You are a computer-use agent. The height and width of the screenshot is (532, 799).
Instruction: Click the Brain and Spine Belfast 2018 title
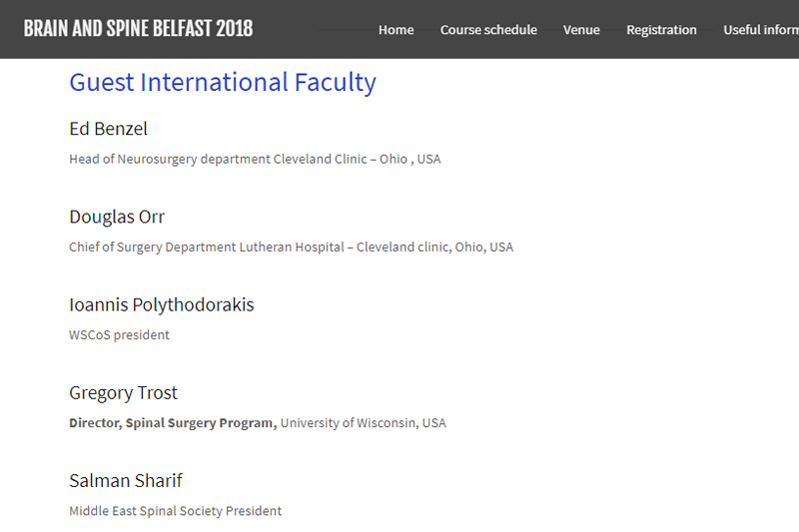tap(138, 29)
